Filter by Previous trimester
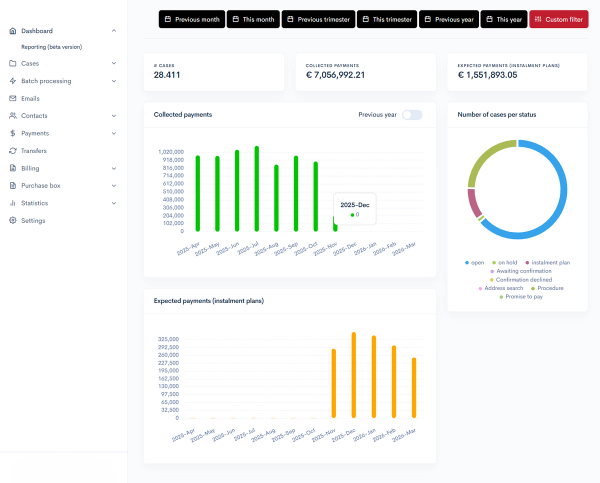This screenshot has height=483, width=600. pos(318,19)
